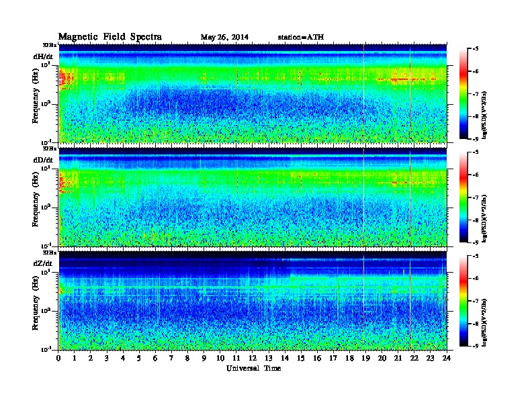The width and height of the screenshot is (532, 411).
Task: Click hour tick label '9' on time axis
Action: (x=204, y=358)
